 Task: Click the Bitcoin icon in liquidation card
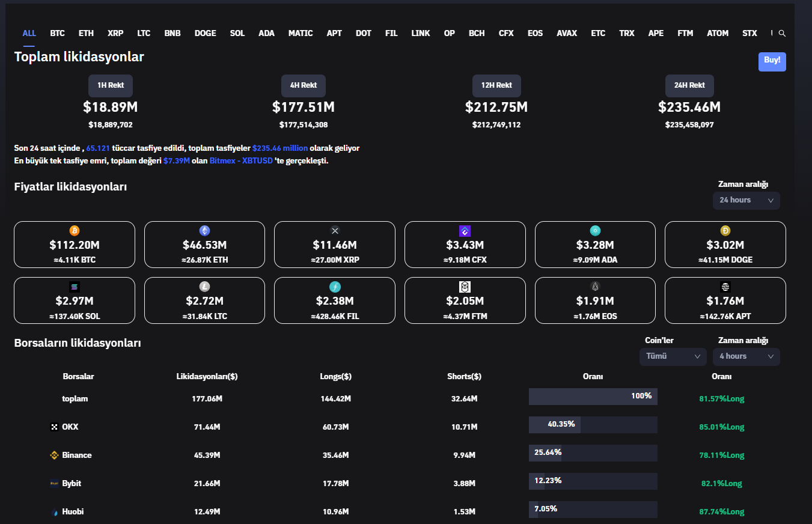pyautogui.click(x=75, y=231)
